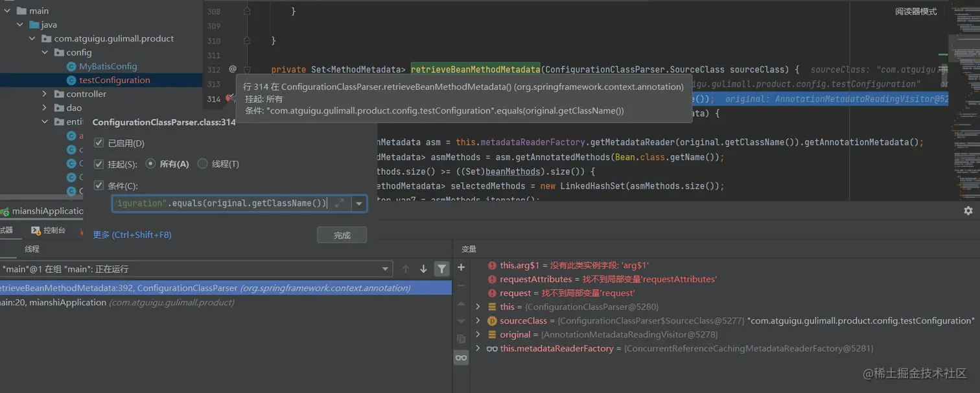Click the mianshiApplication run tab
The width and height of the screenshot is (980, 393).
[x=42, y=211]
